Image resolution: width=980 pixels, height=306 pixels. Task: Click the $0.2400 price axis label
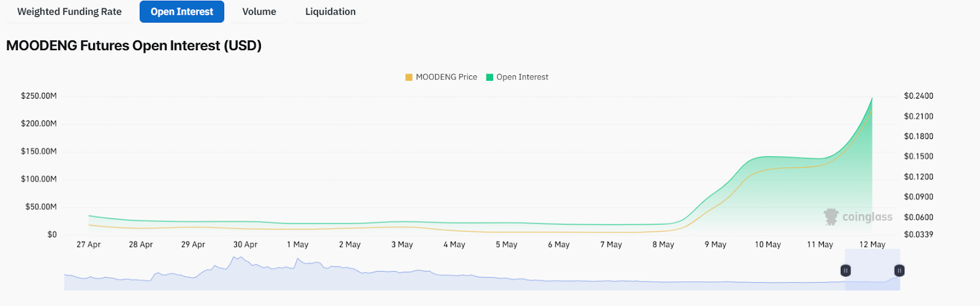(919, 96)
